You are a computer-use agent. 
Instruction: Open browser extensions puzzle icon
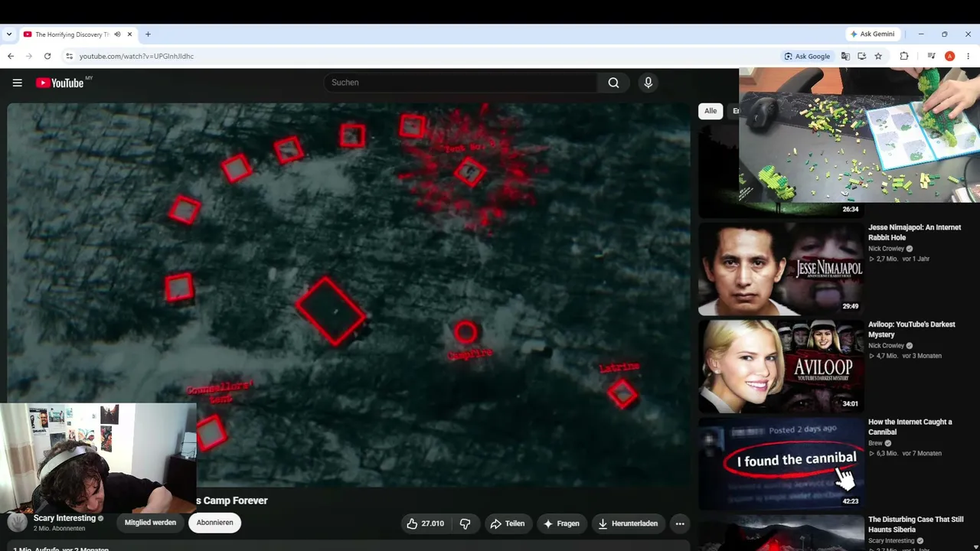904,56
